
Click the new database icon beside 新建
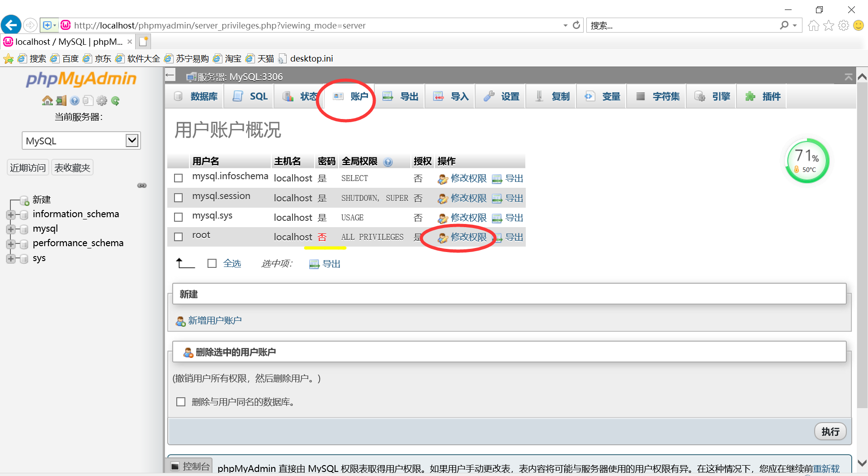pyautogui.click(x=24, y=200)
